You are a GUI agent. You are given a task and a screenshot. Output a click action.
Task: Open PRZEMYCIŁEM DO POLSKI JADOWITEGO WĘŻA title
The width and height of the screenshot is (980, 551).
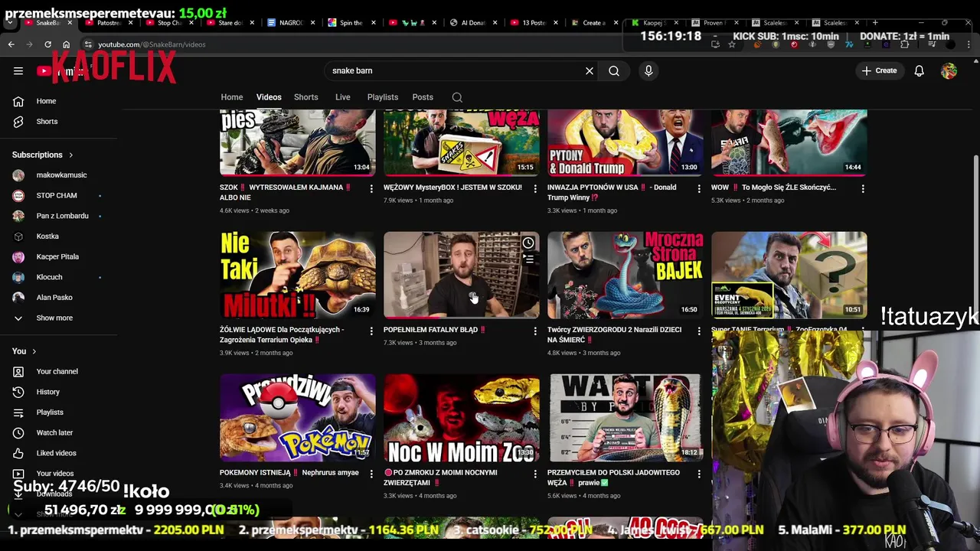pyautogui.click(x=613, y=478)
